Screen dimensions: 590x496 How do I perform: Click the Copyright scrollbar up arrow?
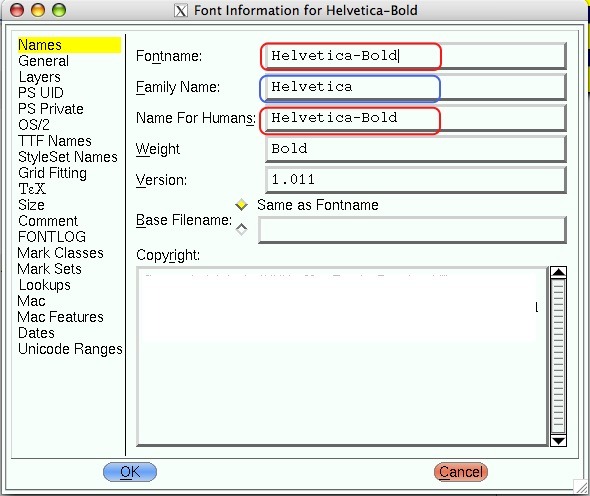click(x=558, y=272)
